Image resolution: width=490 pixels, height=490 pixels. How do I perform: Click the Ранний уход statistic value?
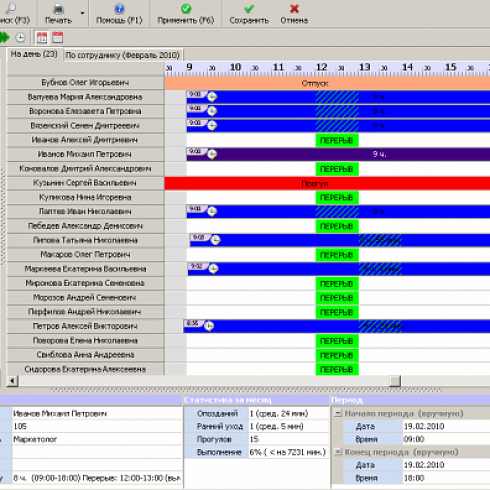point(289,426)
